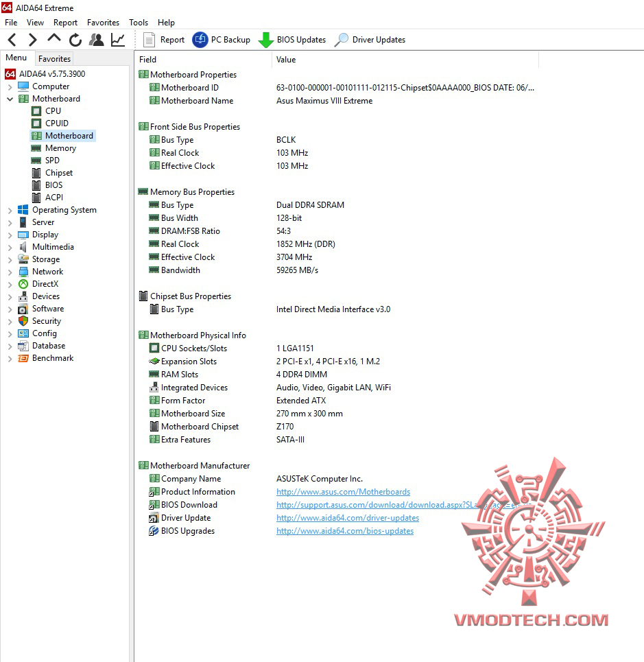Click the Computer monitor icon in tree
Viewport: 644px width, 662px height.
coord(23,86)
